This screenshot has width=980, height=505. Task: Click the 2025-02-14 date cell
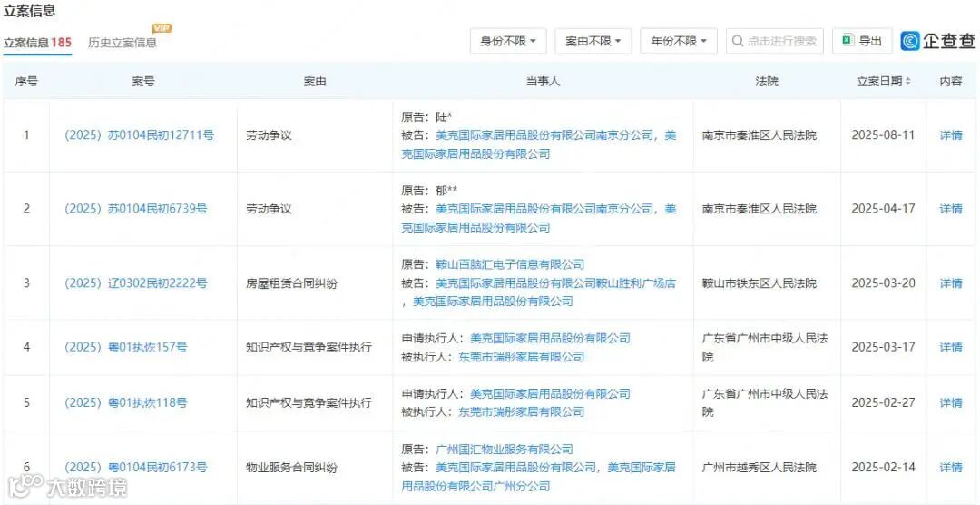[883, 467]
